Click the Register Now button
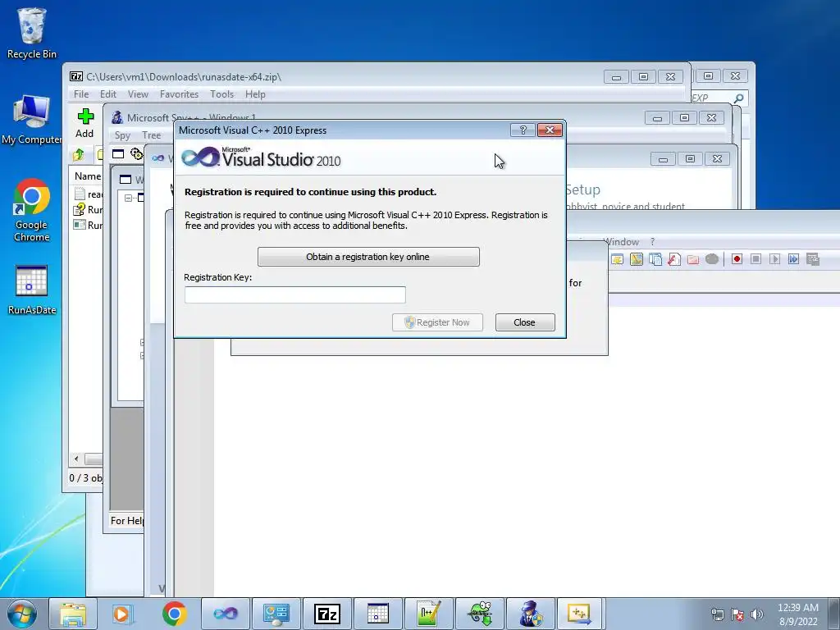This screenshot has height=630, width=840. 438,322
